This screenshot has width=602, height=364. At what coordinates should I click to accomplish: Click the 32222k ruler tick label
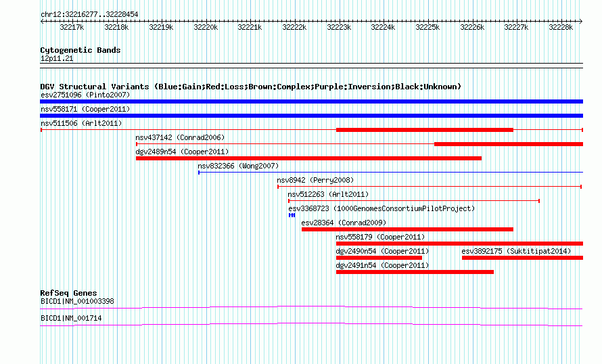click(x=294, y=27)
